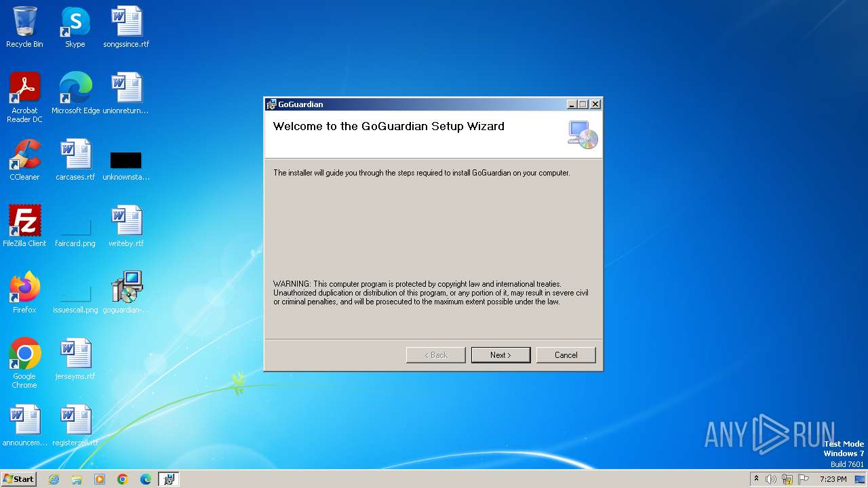Image resolution: width=868 pixels, height=488 pixels.
Task: Click the computer and disc wizard banner icon
Action: click(583, 135)
